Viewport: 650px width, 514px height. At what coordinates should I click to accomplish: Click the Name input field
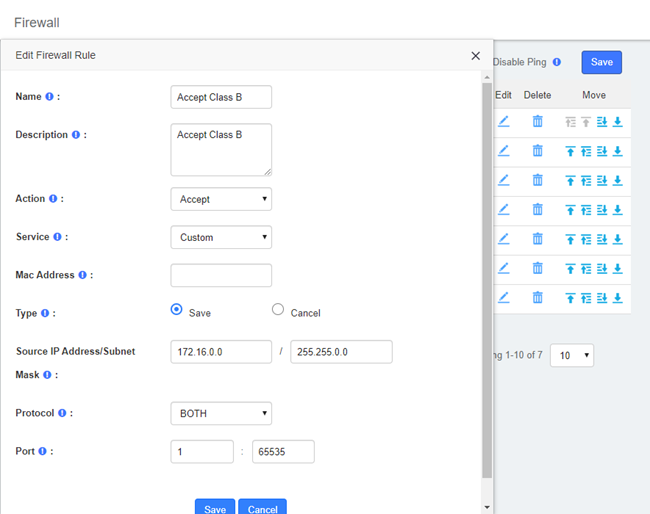point(221,97)
